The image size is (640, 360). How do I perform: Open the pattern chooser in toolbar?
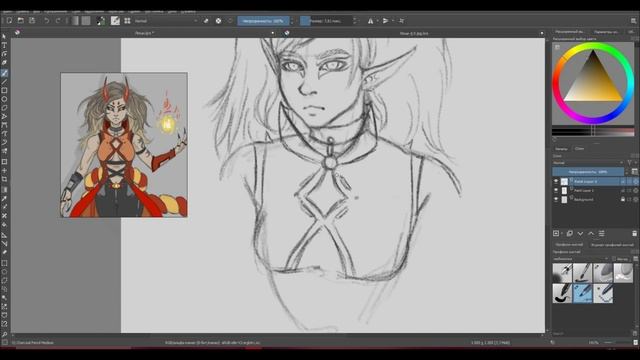pos(86,20)
